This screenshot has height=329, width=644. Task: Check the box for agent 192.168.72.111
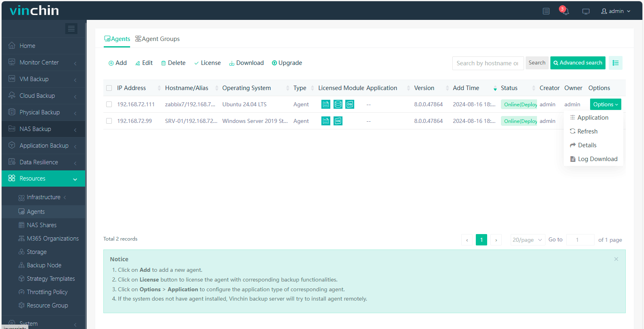point(109,104)
